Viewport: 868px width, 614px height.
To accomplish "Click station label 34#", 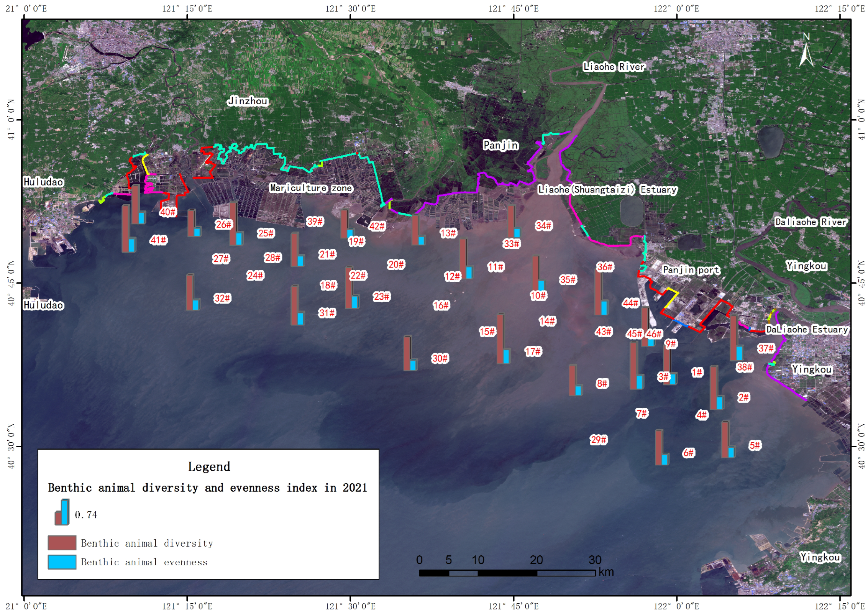I will pos(543,225).
